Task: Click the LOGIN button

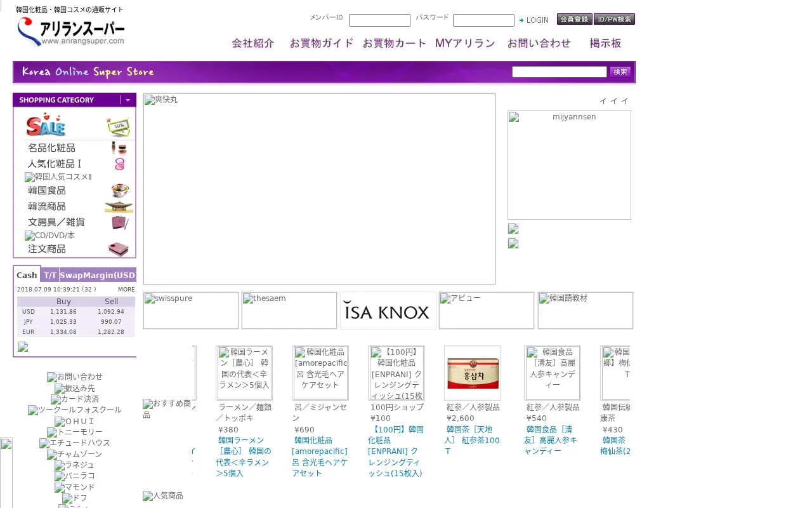Action: tap(534, 20)
